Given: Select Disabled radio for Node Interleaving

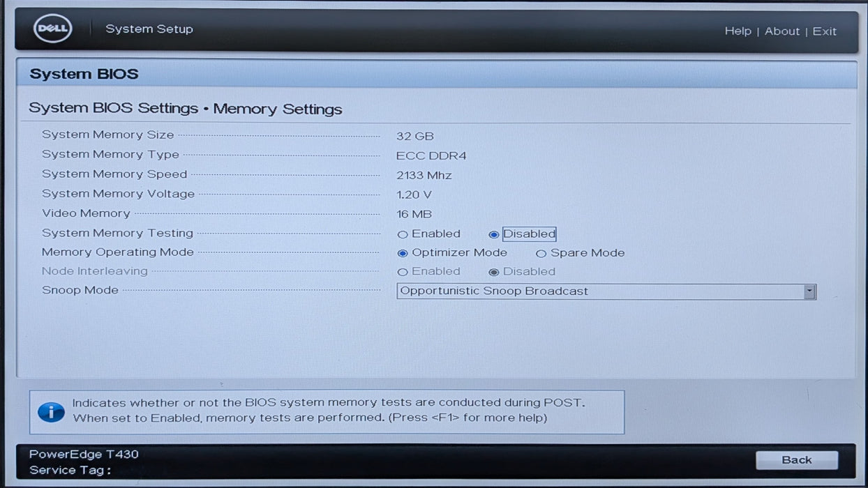Looking at the screenshot, I should click(494, 273).
